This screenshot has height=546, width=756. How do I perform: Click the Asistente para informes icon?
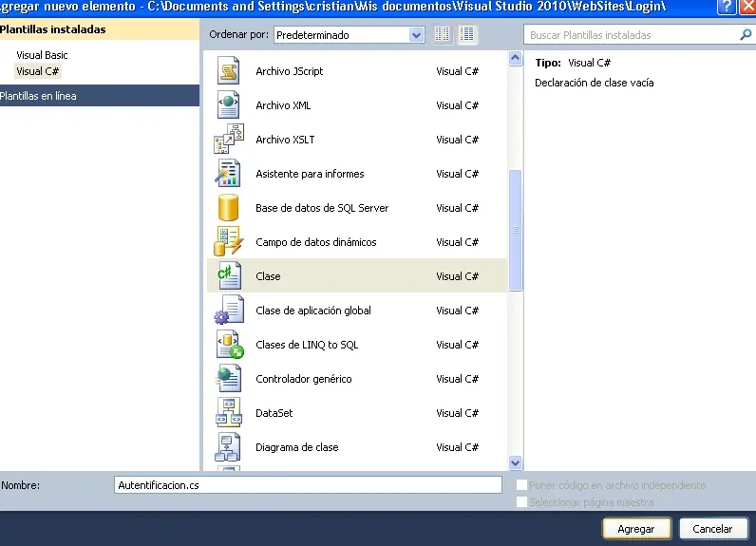228,174
